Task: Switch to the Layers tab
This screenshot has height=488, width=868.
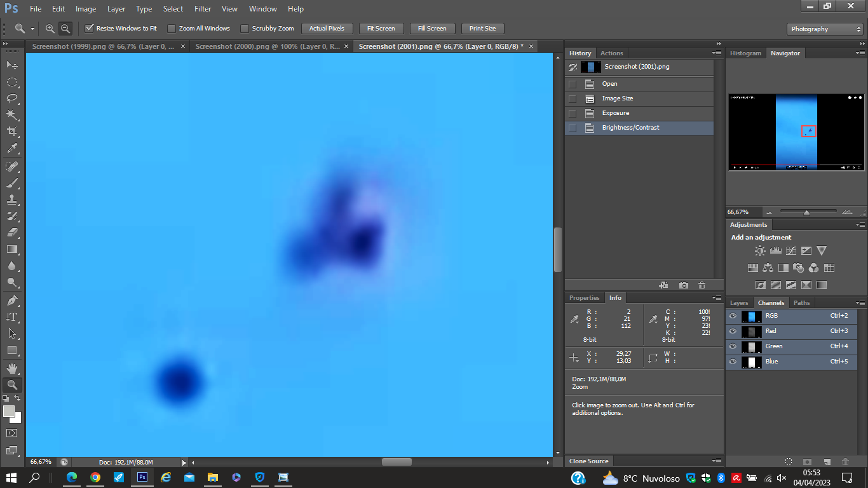Action: point(739,303)
